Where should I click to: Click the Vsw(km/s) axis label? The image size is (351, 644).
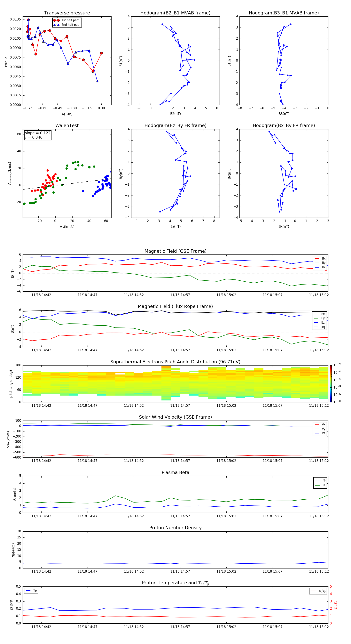8,439
